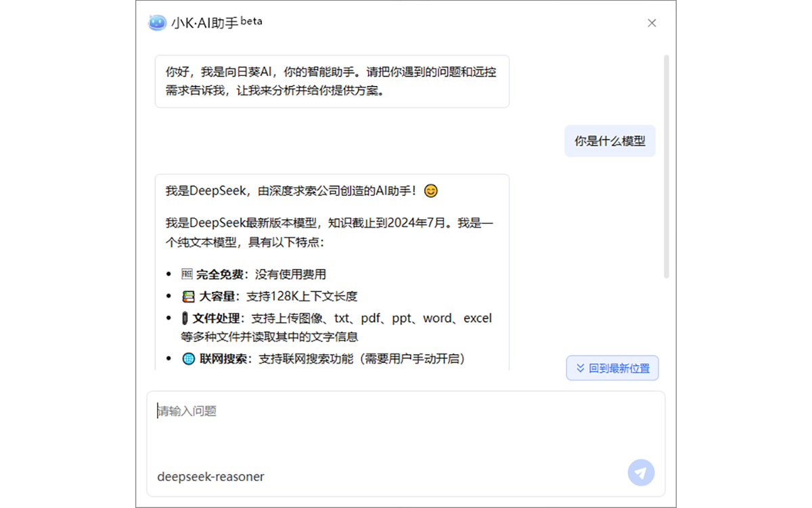Click the blue robot assistant logo

point(157,22)
